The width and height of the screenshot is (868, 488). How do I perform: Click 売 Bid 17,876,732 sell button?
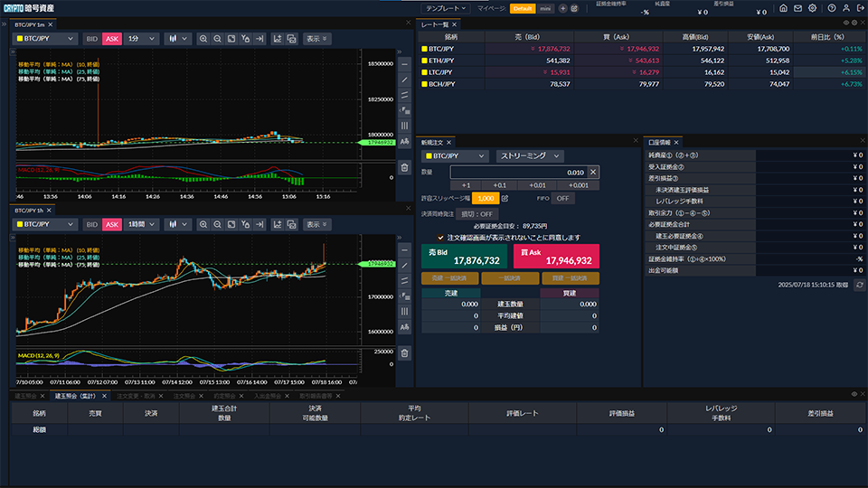click(464, 256)
